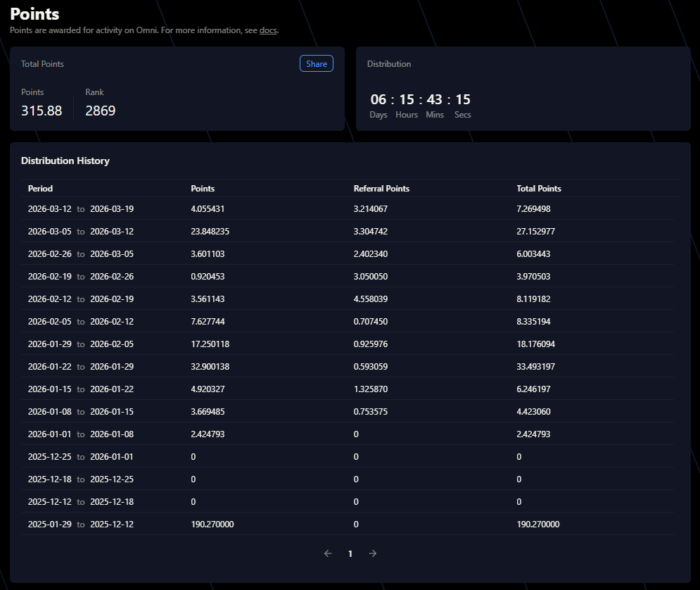Click start date 2026-02-26
The height and width of the screenshot is (590, 700).
coord(49,254)
